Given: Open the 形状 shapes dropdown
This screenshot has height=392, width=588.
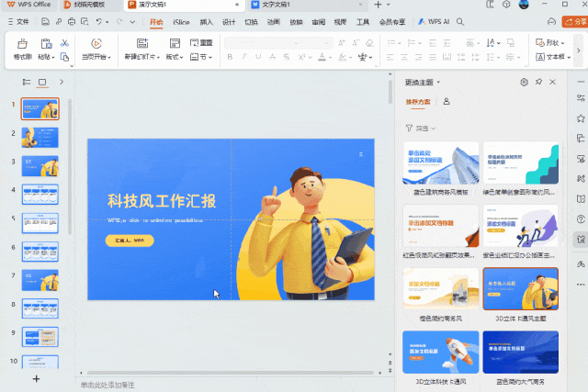Looking at the screenshot, I should (x=550, y=43).
